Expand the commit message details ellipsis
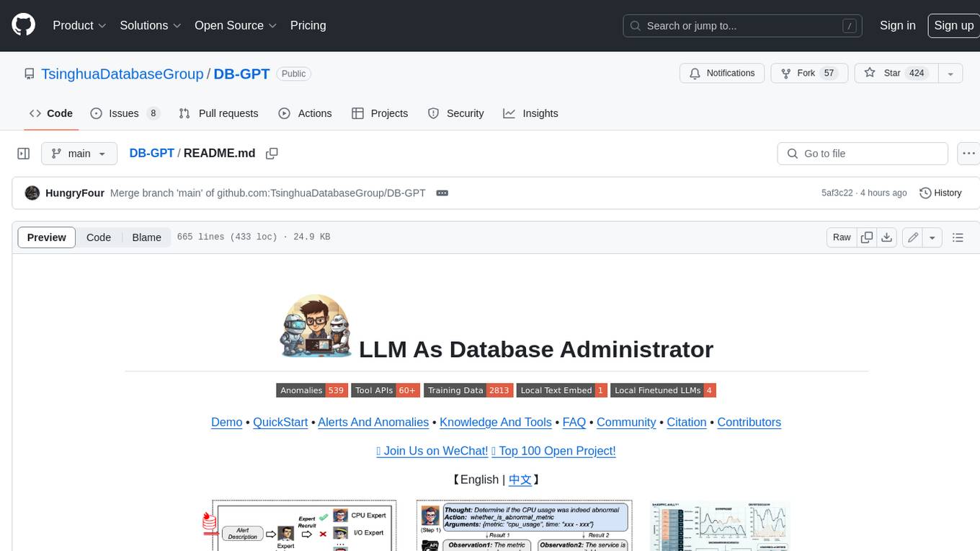 [442, 193]
